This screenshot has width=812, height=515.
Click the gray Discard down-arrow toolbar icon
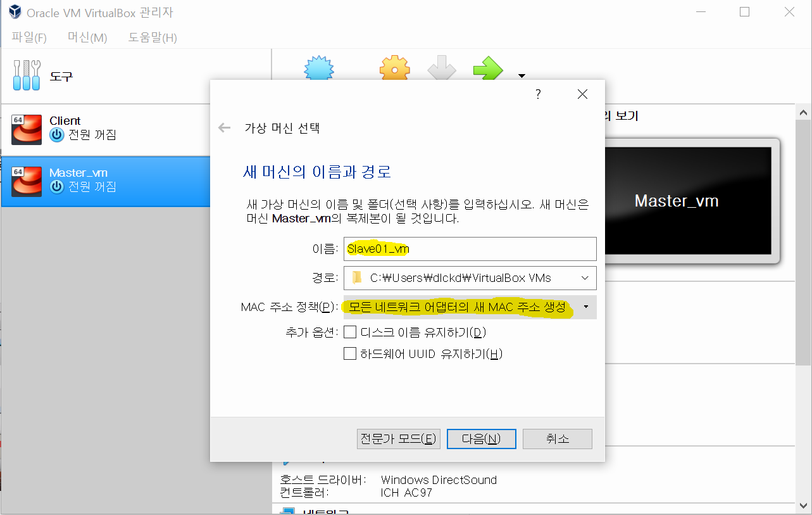tap(442, 68)
